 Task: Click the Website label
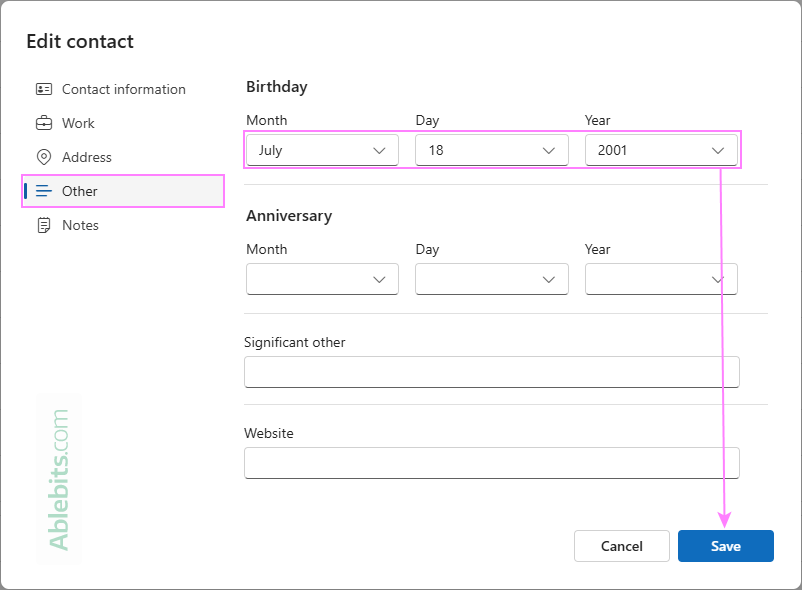coord(269,434)
